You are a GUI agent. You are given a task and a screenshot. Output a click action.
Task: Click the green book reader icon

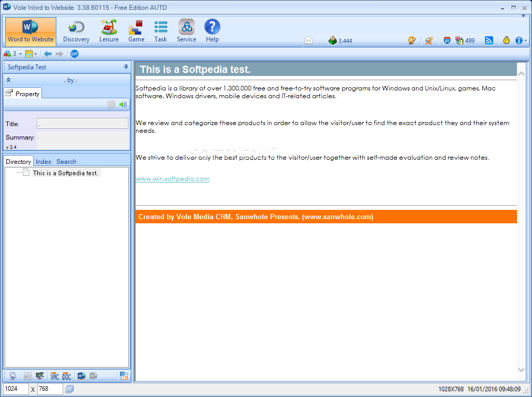[x=332, y=40]
